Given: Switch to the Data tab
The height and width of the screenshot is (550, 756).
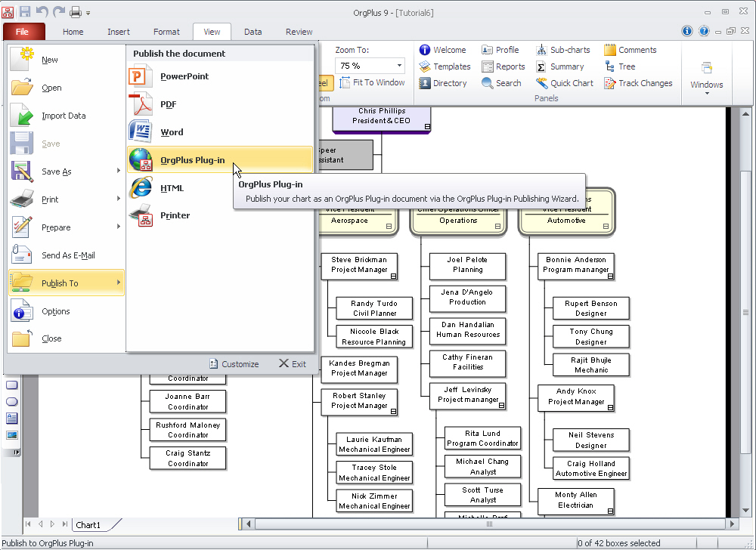Looking at the screenshot, I should (253, 32).
